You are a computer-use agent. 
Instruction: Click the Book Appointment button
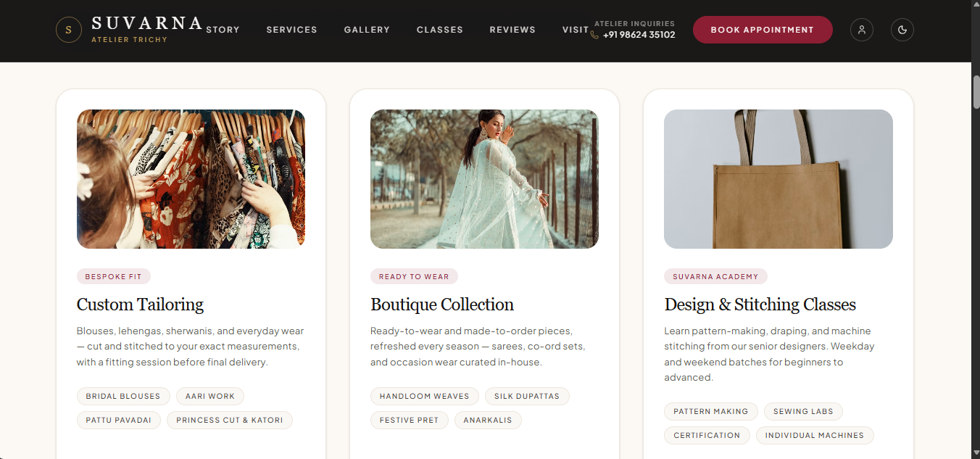(x=763, y=30)
